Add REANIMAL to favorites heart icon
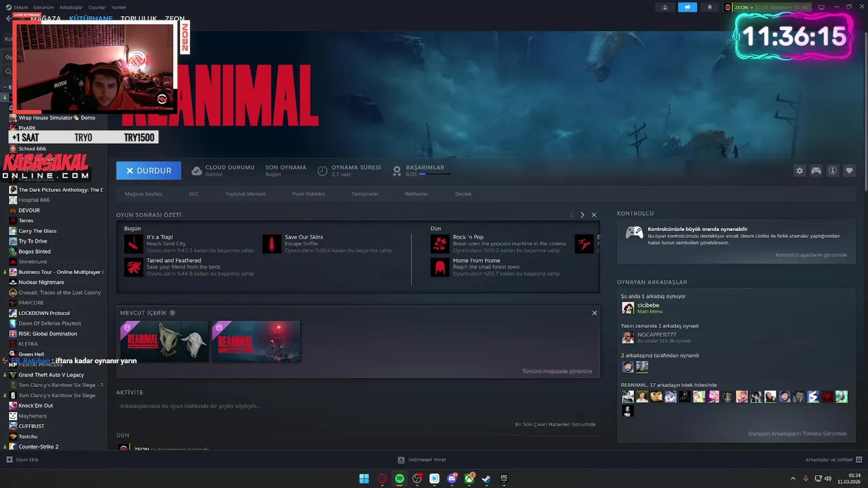868x488 pixels. pyautogui.click(x=849, y=171)
